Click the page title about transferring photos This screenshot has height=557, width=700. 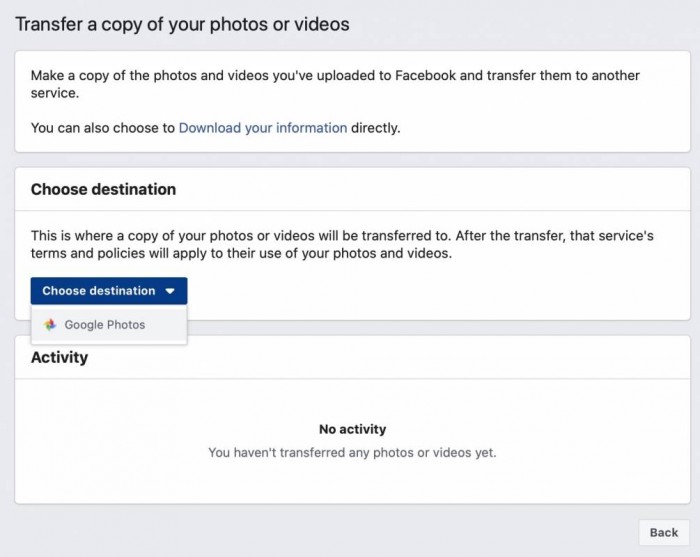click(x=182, y=23)
